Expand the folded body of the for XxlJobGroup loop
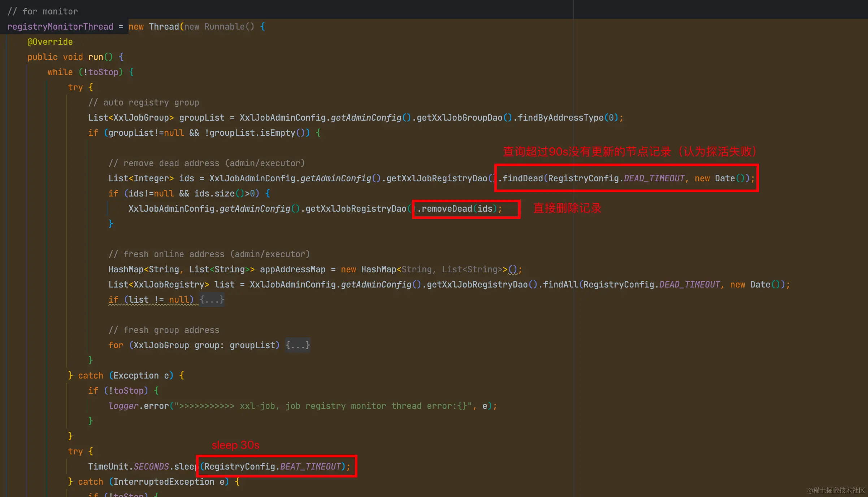The image size is (868, 497). tap(298, 345)
